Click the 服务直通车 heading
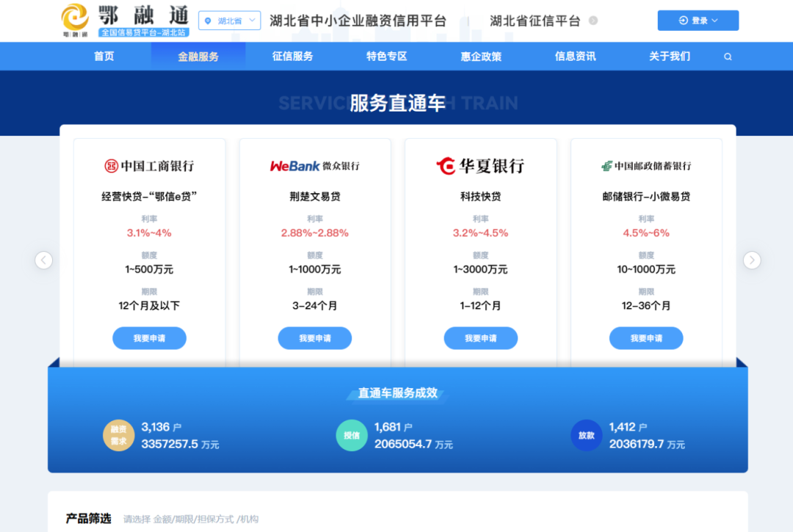The height and width of the screenshot is (532, 793). pyautogui.click(x=397, y=103)
